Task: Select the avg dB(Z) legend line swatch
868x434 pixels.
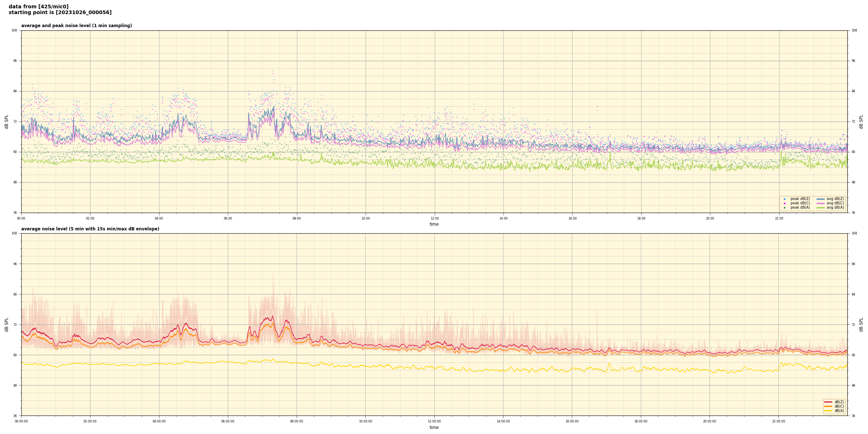Action: pyautogui.click(x=820, y=199)
